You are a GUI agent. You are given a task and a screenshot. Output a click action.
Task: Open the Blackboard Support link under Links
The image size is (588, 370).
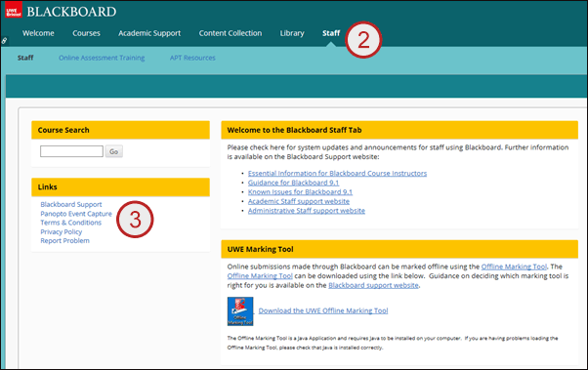71,204
